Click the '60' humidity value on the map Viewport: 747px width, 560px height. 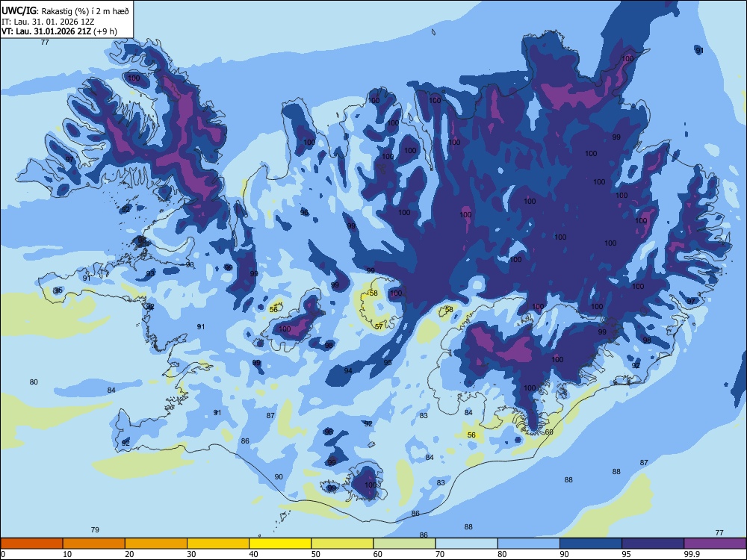[x=549, y=432]
